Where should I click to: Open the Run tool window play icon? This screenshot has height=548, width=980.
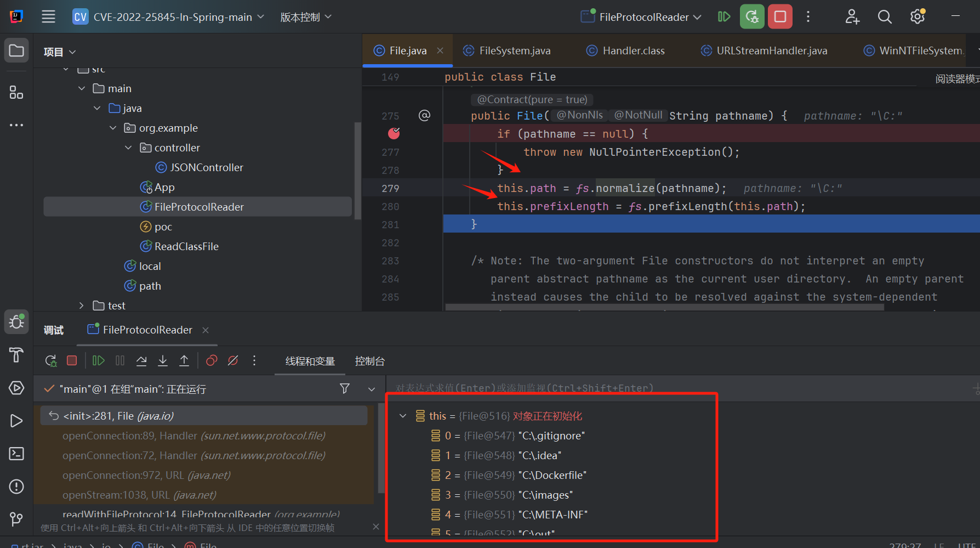16,421
